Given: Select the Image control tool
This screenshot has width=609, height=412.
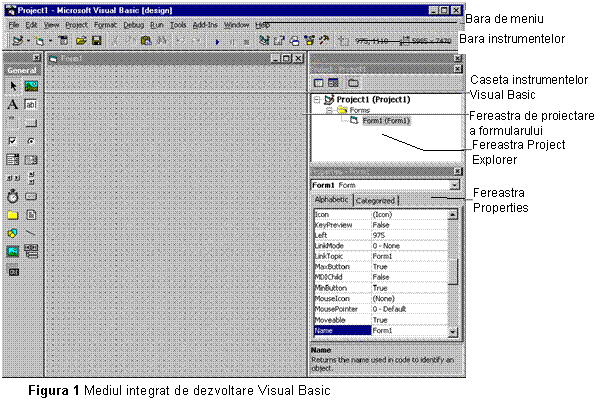Looking at the screenshot, I should (x=13, y=252).
